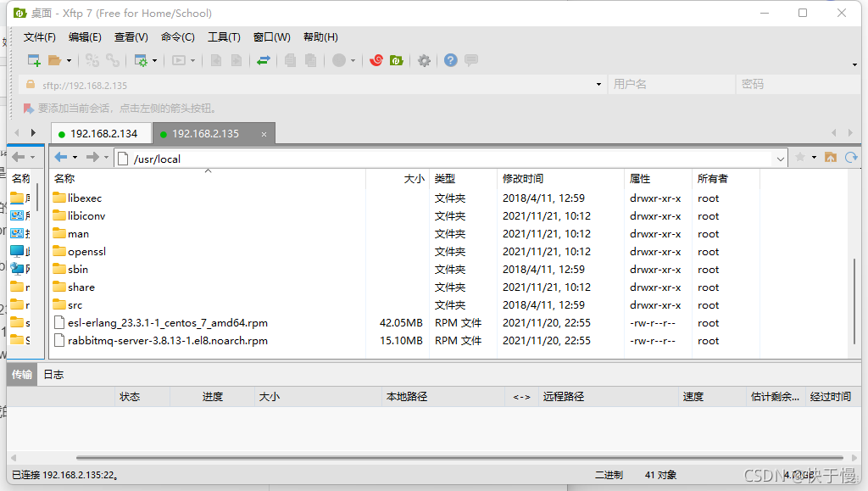Click the Open Session folder icon
Image resolution: width=868 pixels, height=491 pixels.
click(x=54, y=60)
